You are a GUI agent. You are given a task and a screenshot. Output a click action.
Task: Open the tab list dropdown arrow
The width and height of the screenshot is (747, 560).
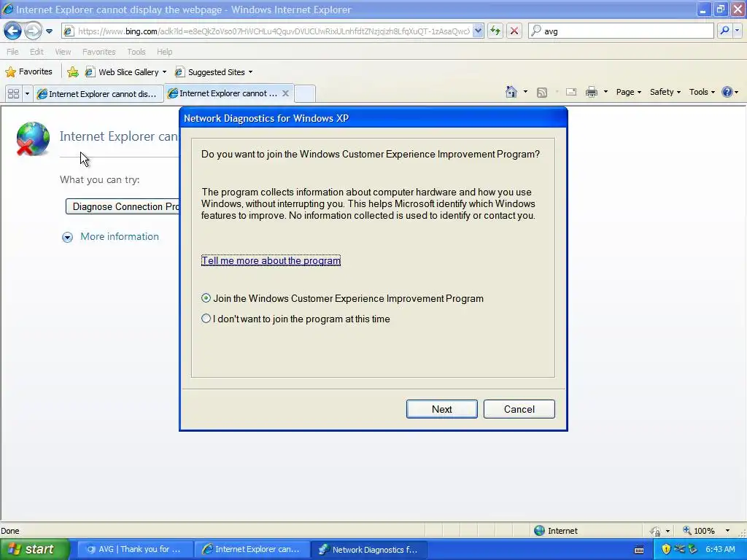pyautogui.click(x=27, y=94)
